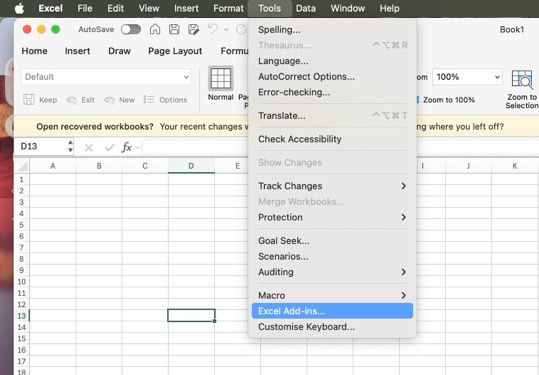
Task: Click the formula bar Enter checkmark icon
Action: (x=109, y=148)
